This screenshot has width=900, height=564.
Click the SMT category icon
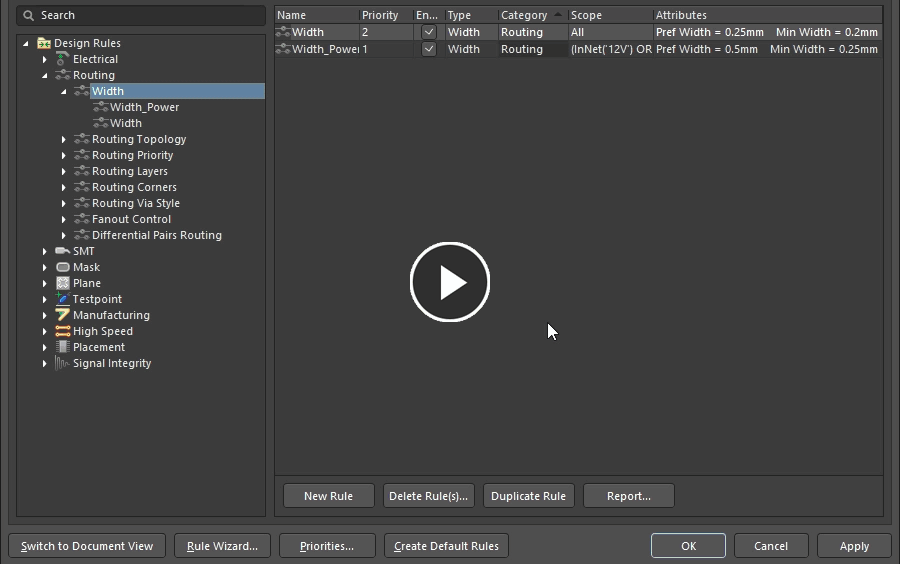[x=62, y=251]
